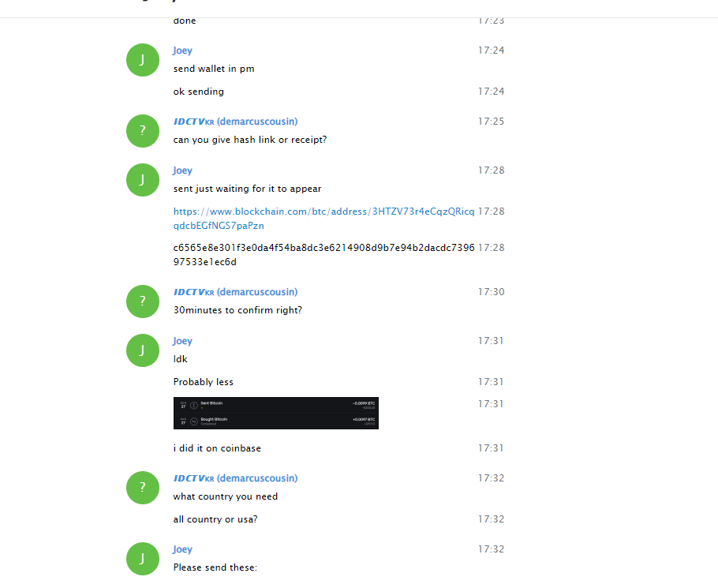Click the Joey name above "Please send these:"
718x588 pixels.
(182, 549)
